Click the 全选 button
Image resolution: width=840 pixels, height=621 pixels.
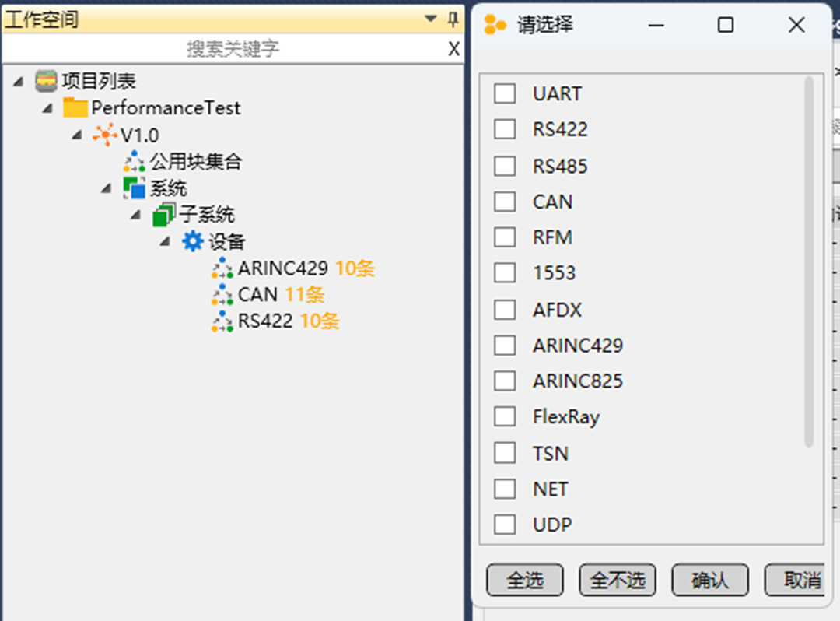(x=524, y=580)
